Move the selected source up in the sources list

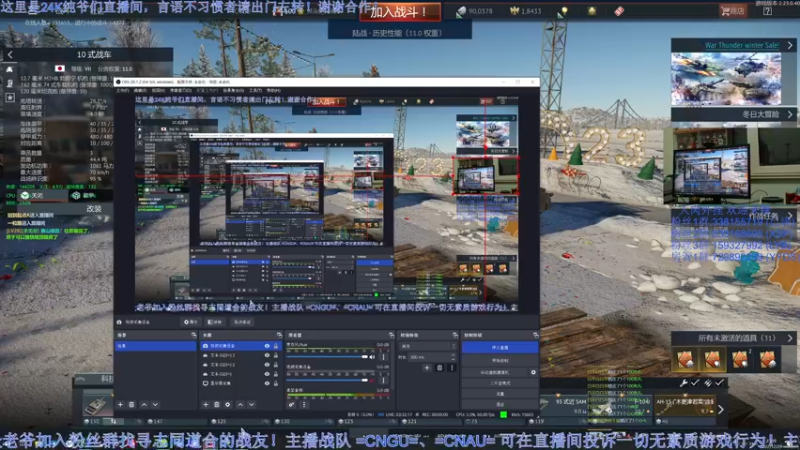coord(240,405)
